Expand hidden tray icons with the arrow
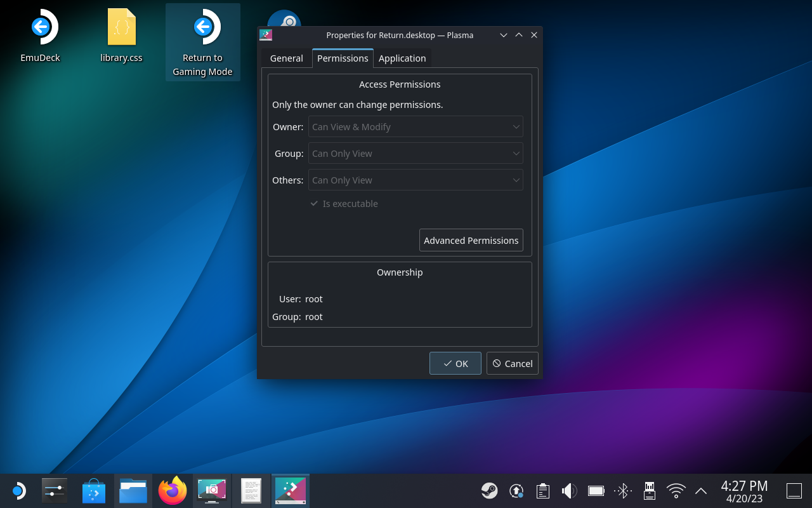The image size is (812, 508). tap(700, 490)
